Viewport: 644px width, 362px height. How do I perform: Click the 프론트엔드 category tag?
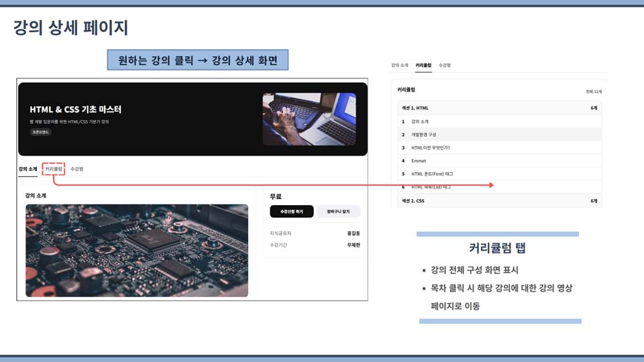point(40,132)
